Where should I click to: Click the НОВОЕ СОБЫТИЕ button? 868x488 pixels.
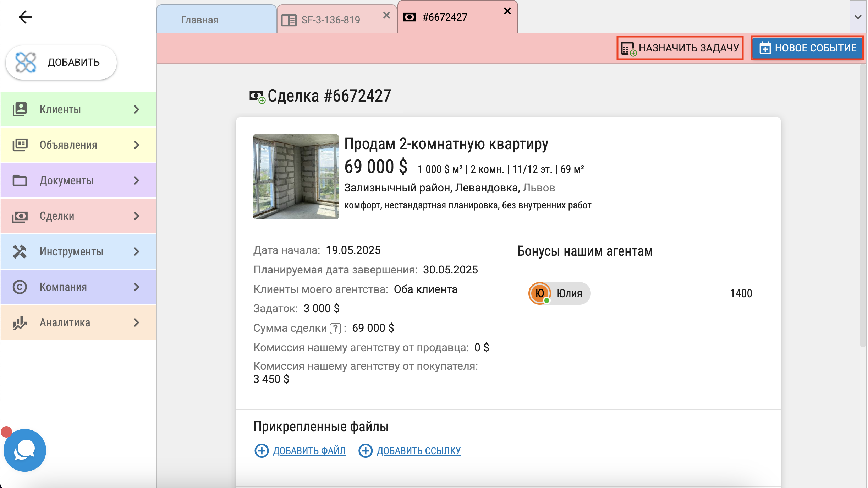(807, 48)
